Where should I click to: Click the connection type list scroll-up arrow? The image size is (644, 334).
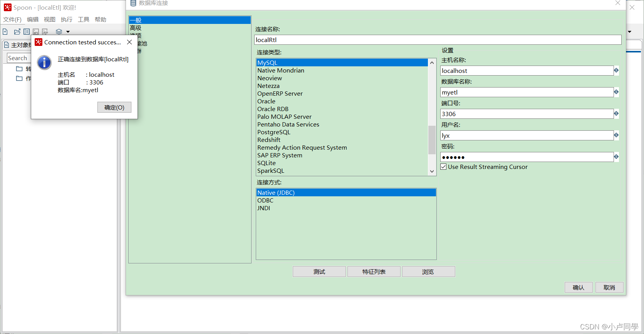(432, 62)
